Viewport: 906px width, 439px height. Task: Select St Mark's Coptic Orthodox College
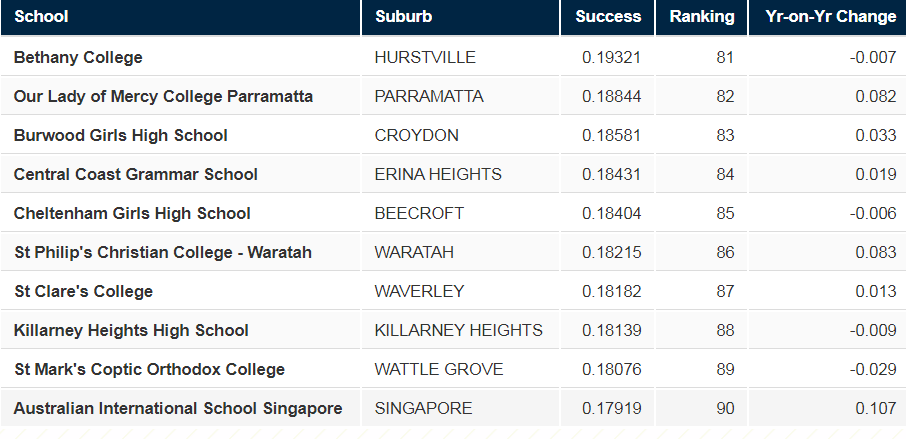(149, 369)
